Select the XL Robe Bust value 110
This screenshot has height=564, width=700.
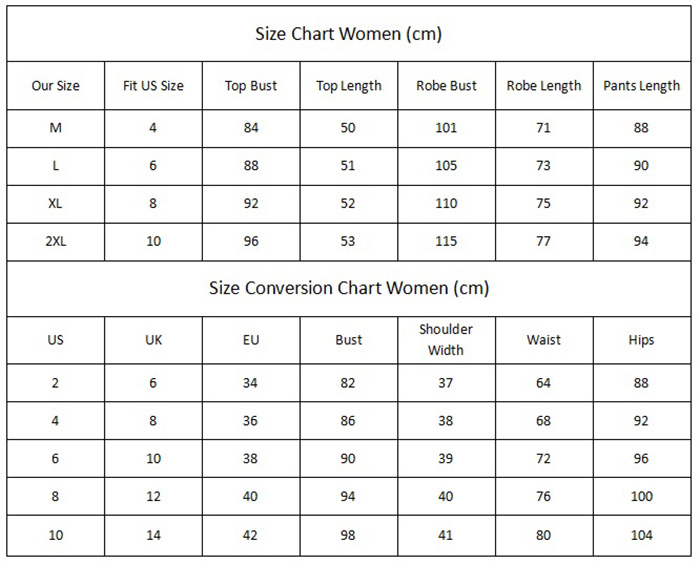pos(446,204)
